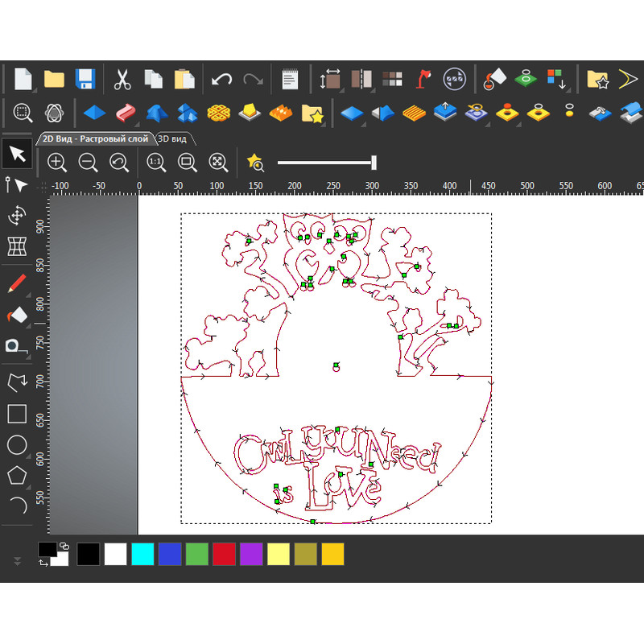
Task: Click the Redo arrow
Action: (252, 78)
